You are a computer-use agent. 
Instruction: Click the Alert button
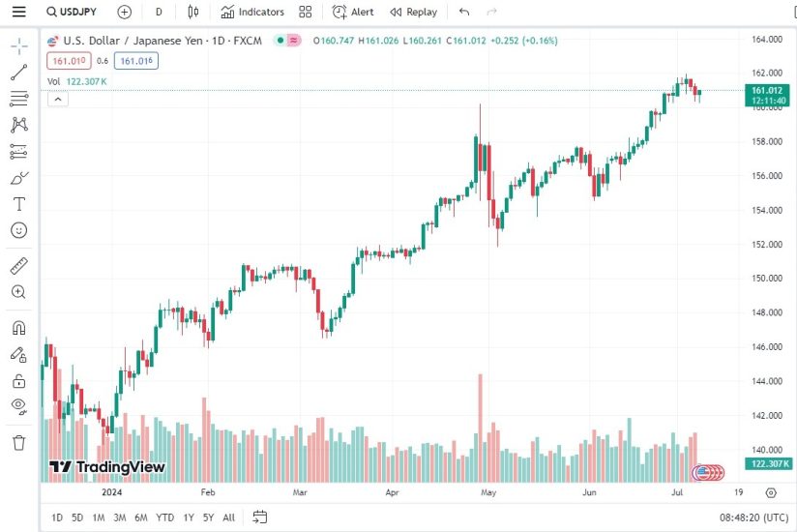pos(353,12)
